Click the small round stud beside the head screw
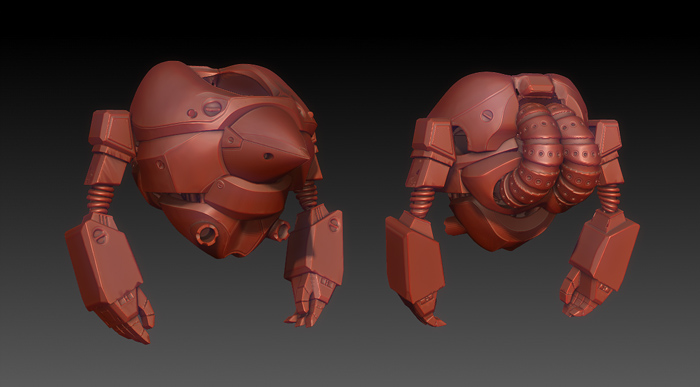Viewport: 700px width, 387px height. coord(192,113)
